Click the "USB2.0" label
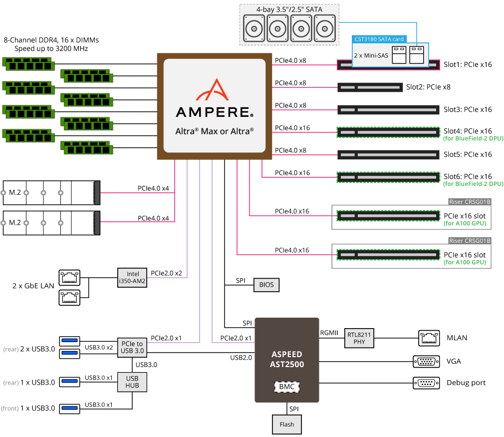 pos(241,358)
